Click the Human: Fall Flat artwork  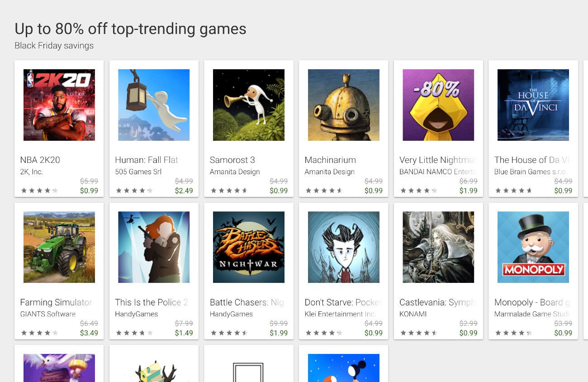pyautogui.click(x=154, y=105)
